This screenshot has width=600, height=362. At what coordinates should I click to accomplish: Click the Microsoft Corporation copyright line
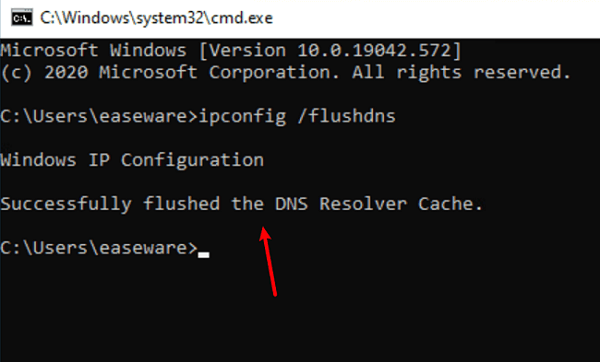[286, 72]
